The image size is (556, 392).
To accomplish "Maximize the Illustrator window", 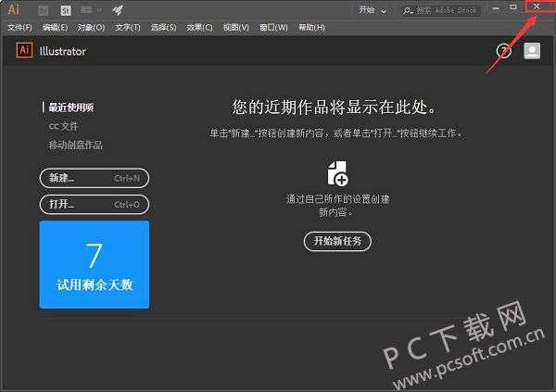I will (513, 7).
